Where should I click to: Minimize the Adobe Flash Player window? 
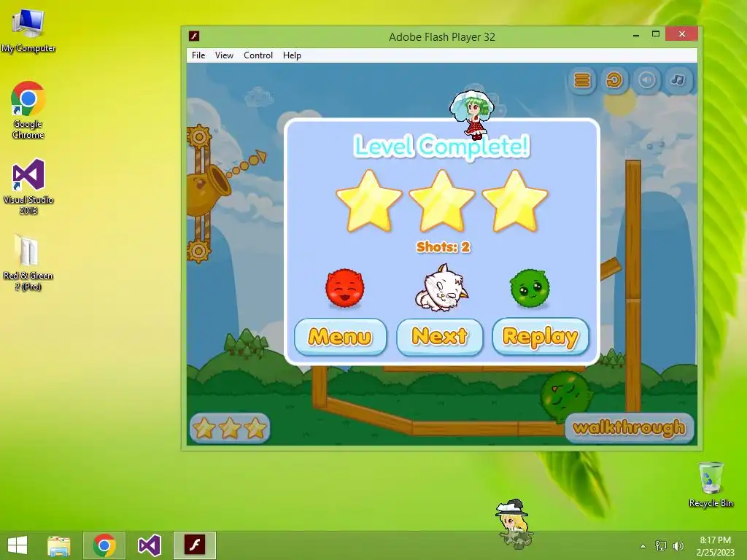point(636,34)
